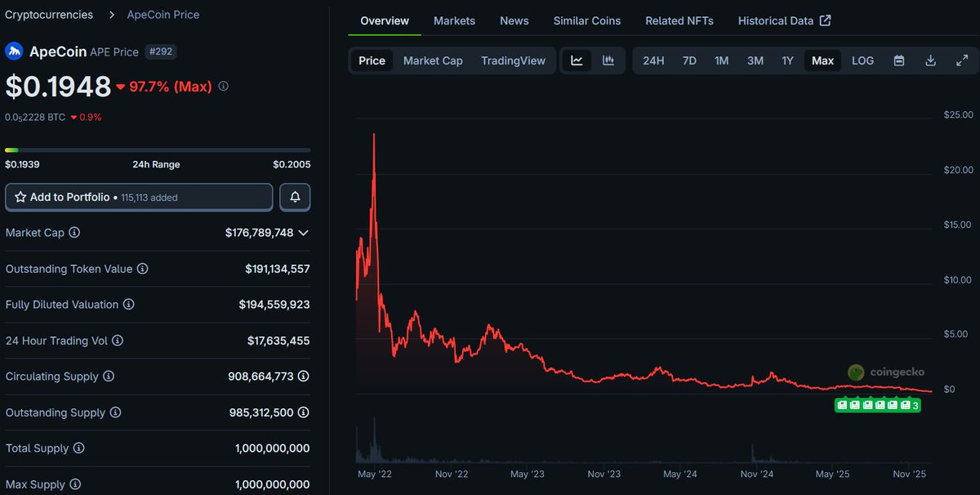Click info icon beside 985,312,500 value
Image resolution: width=980 pixels, height=495 pixels.
pyautogui.click(x=303, y=412)
